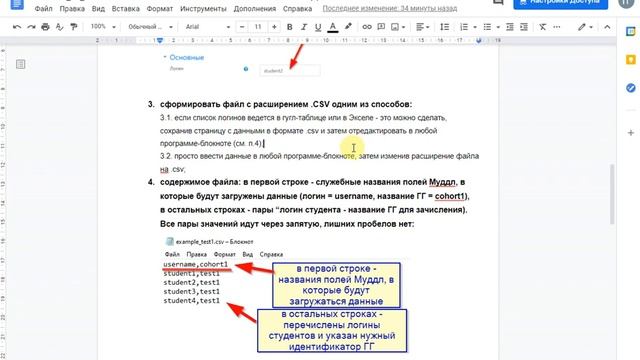640x360 pixels.
Task: Toggle bold formatting
Action: pos(289,27)
